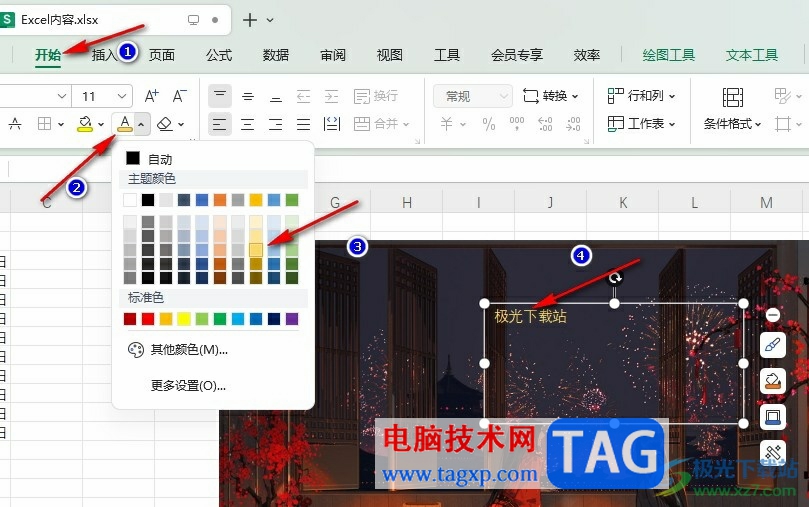
Task: Switch to the 审阅 Review tab
Action: coord(333,55)
